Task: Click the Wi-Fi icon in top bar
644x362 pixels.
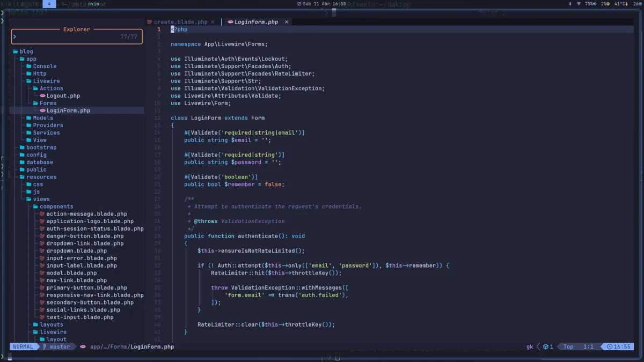Action: pos(579,4)
